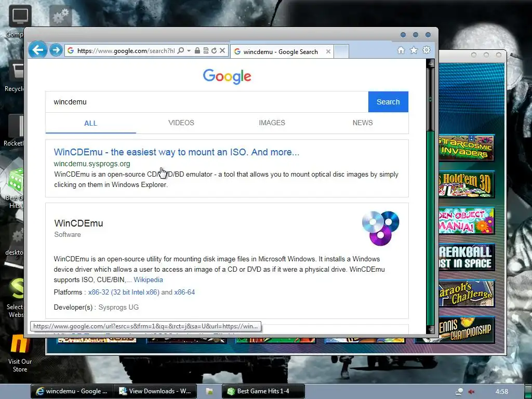
Task: Open the Visit Our Store desktop icon
Action: (x=20, y=344)
